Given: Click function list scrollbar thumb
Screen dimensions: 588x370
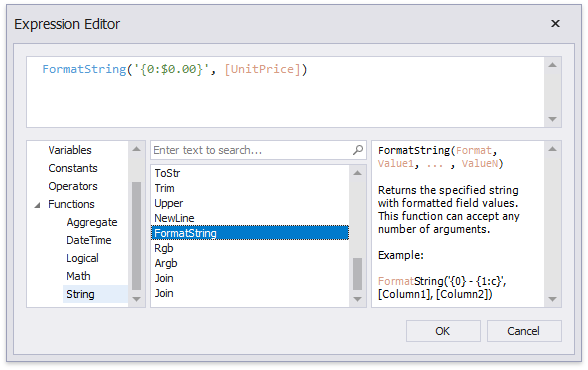Looking at the screenshot, I should (x=357, y=274).
